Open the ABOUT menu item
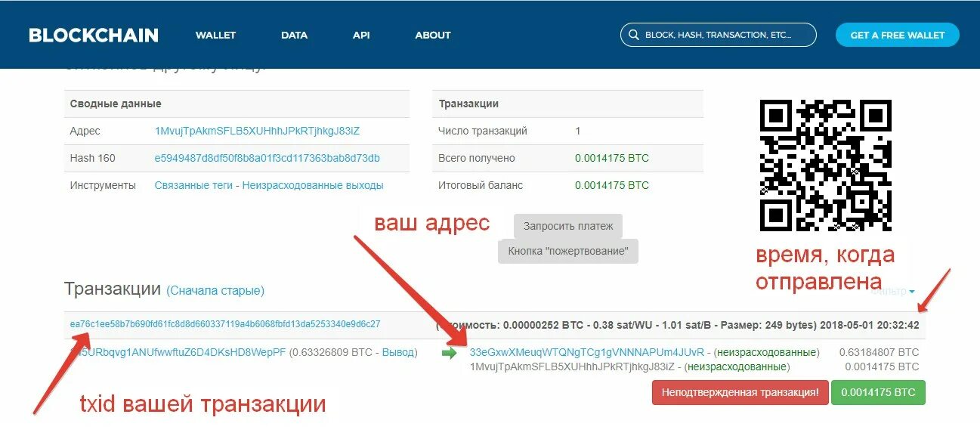This screenshot has height=436, width=980. (x=433, y=35)
